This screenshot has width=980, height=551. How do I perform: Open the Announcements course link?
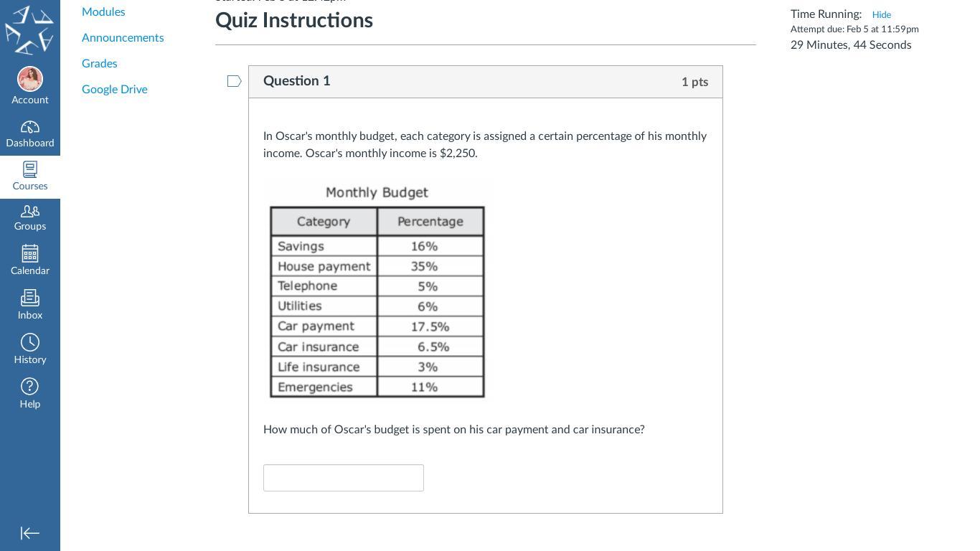pos(123,37)
